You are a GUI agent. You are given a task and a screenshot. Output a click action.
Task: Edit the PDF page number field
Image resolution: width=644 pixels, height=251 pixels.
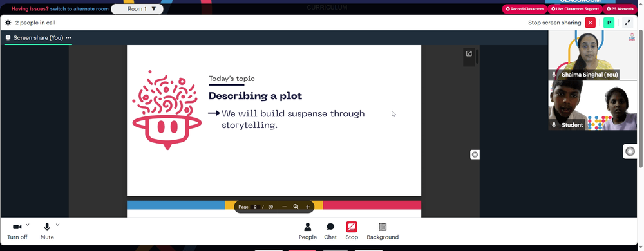pos(256,207)
